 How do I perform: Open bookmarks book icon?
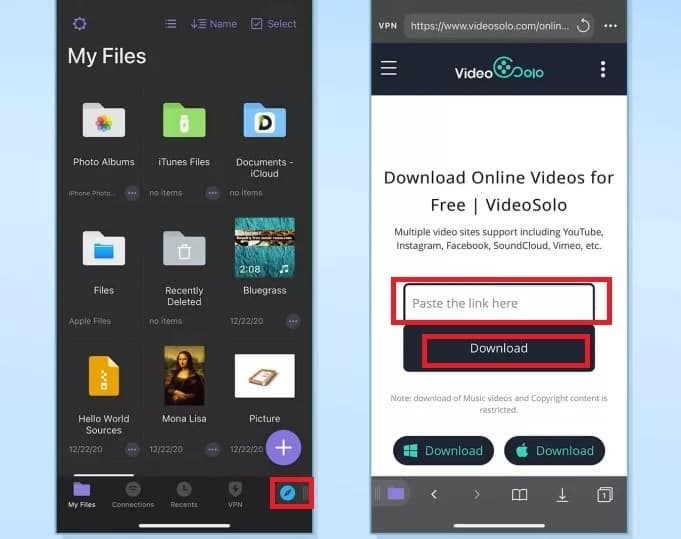pos(519,494)
